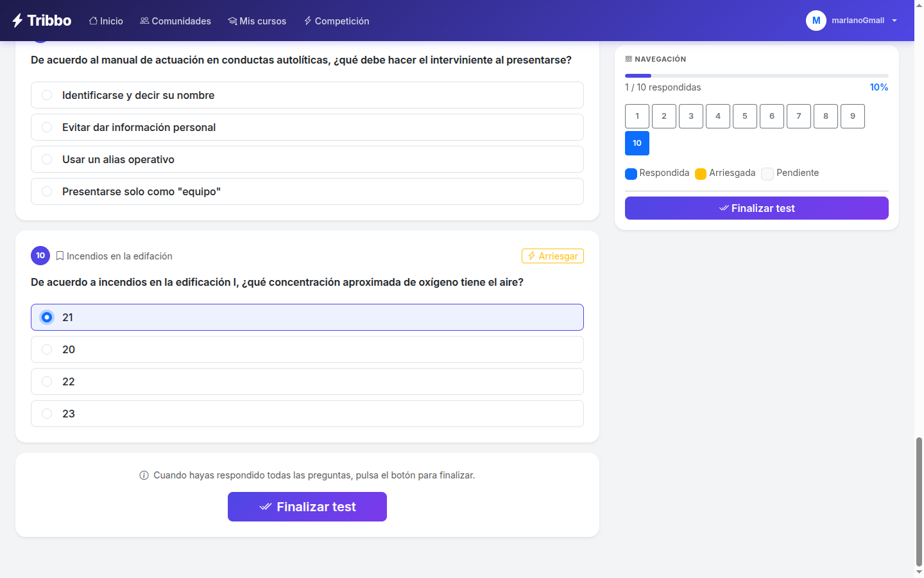Screen dimensions: 924x578
Task: Click the '10%' progress percentage text
Action: pyautogui.click(x=879, y=87)
